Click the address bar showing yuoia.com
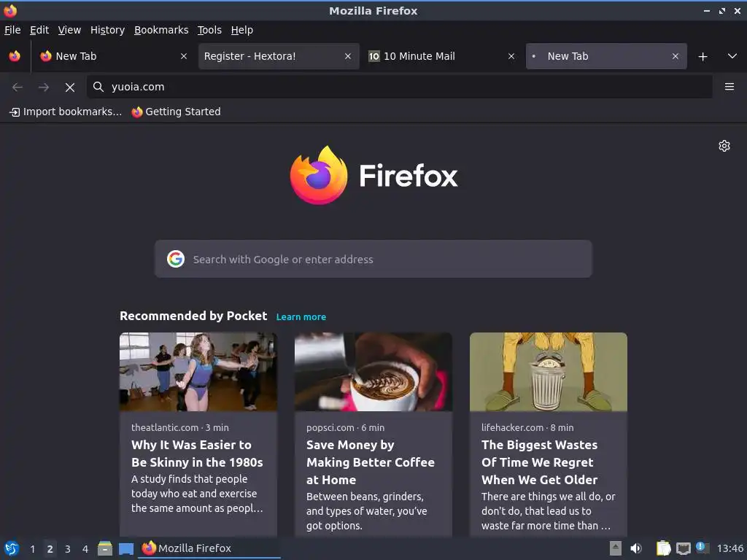The height and width of the screenshot is (560, 747). (399, 87)
